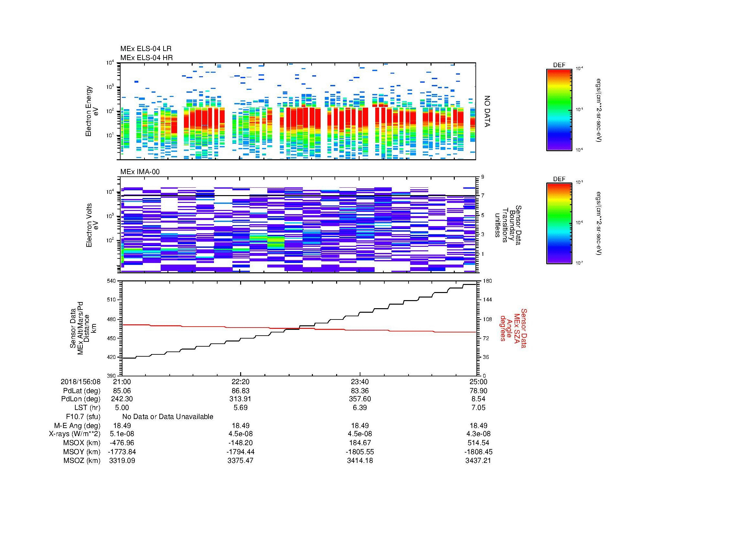The width and height of the screenshot is (756, 534).
Task: Click the MSOX value -476.96
Action: 122,443
